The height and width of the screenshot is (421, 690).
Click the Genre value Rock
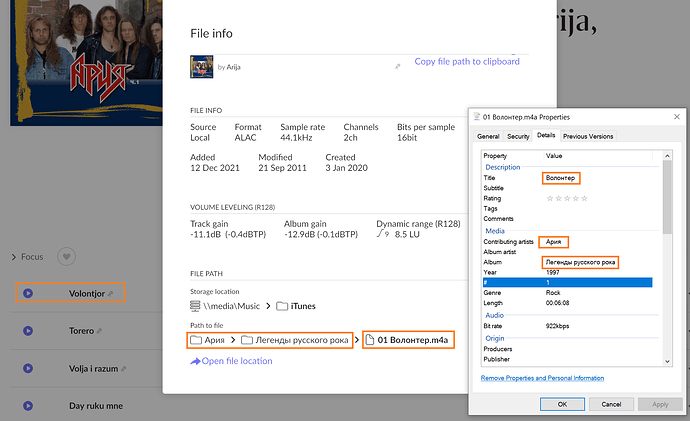pos(553,293)
